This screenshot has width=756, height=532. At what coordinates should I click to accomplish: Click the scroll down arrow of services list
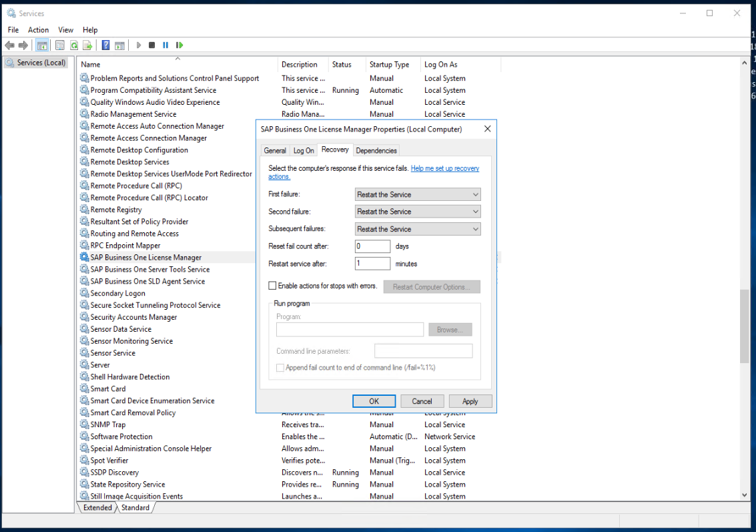[744, 495]
